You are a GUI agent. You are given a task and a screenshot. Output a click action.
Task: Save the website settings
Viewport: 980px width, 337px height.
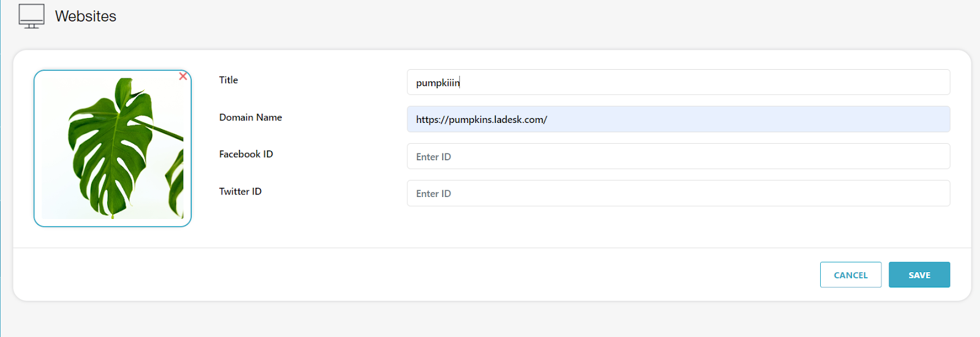click(919, 275)
